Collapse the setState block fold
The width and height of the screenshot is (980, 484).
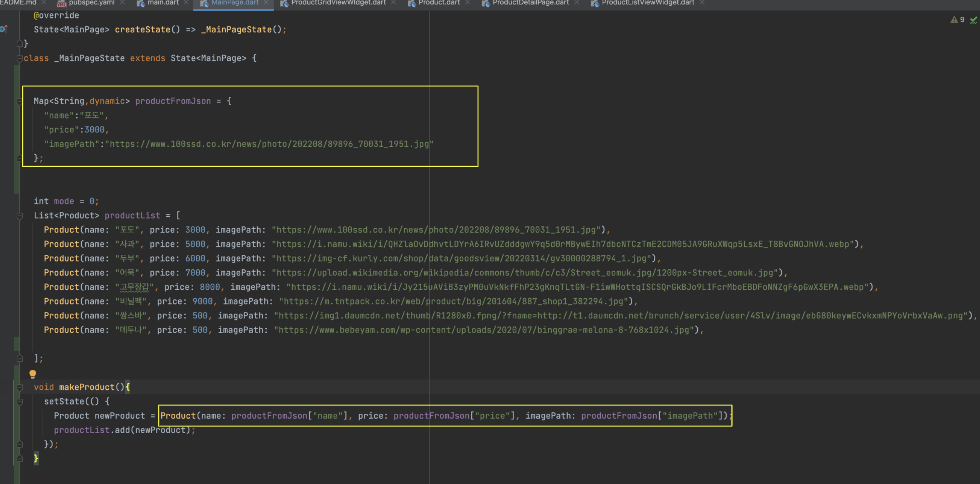[19, 402]
